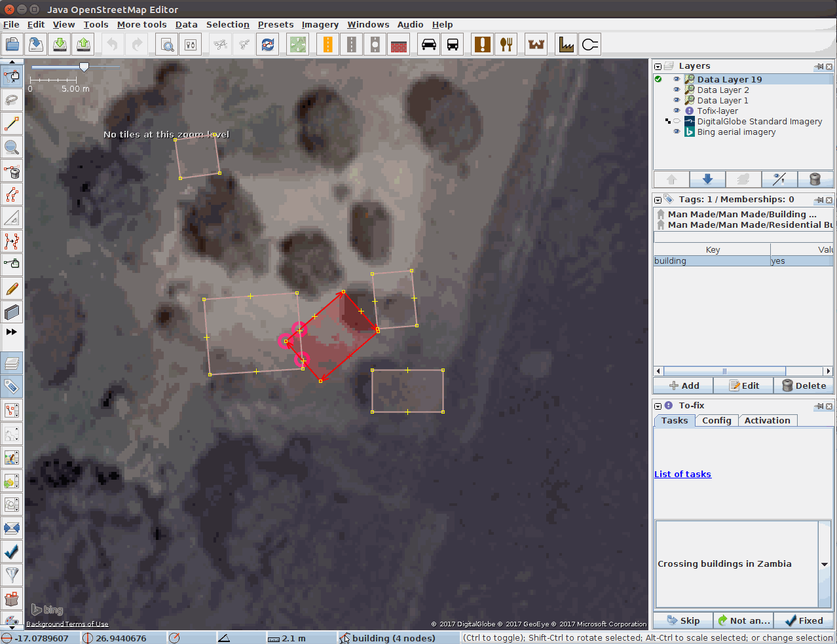Open the Presets menu
This screenshot has height=644, width=837.
pos(275,24)
